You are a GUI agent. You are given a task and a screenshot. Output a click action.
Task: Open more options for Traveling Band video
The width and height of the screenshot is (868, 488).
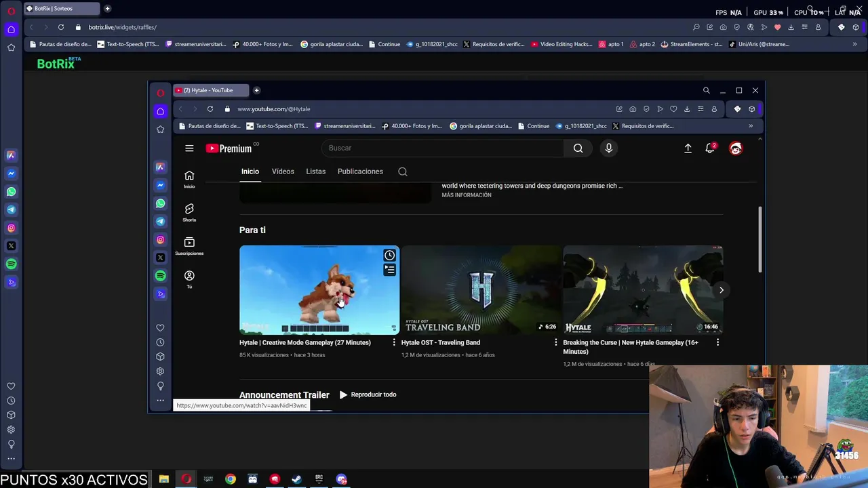click(x=556, y=342)
